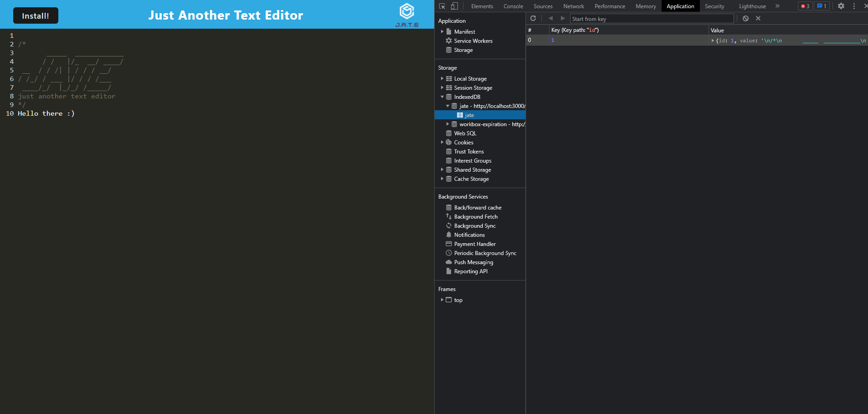Expand the Local Storage section

[x=442, y=78]
